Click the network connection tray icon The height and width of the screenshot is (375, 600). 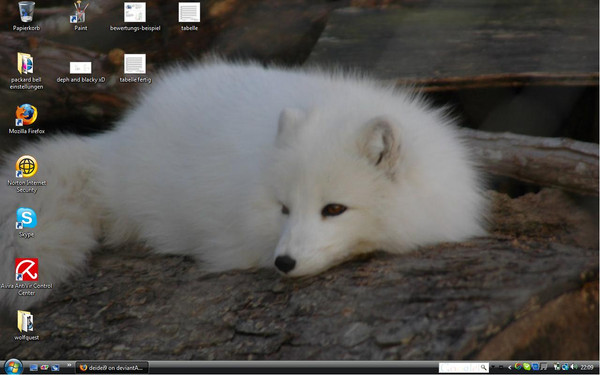coord(565,367)
